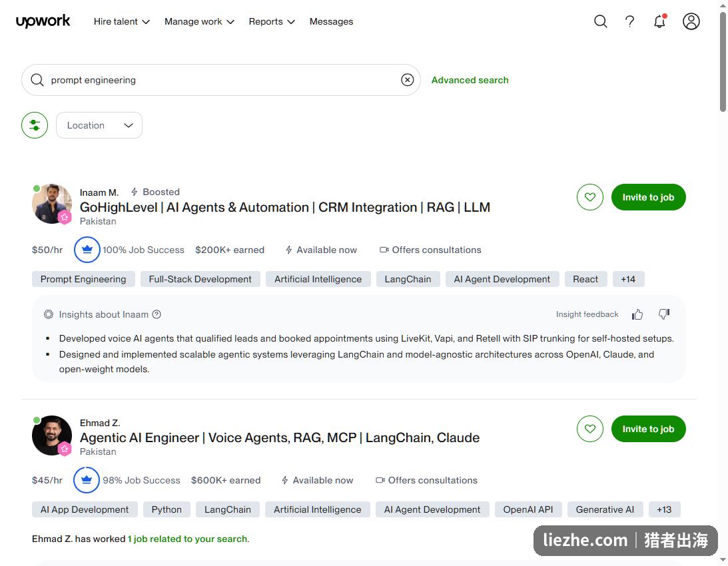Expand the Manage work menu
728x566 pixels.
coord(199,21)
